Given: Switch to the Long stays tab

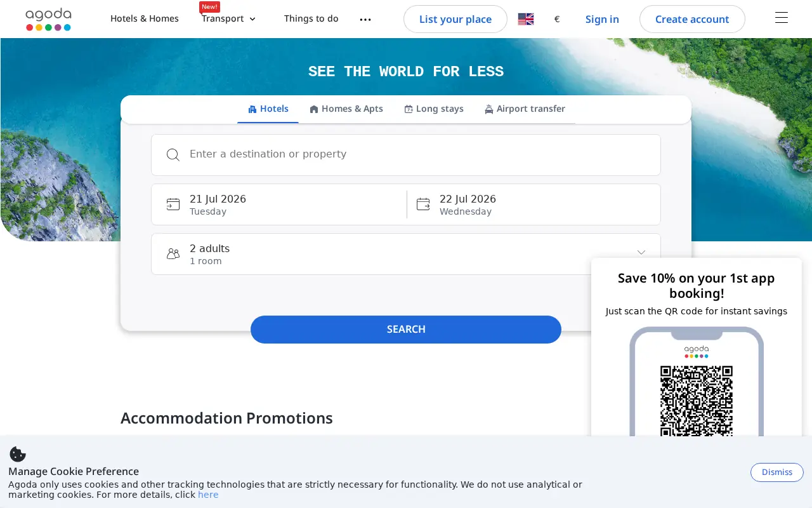Looking at the screenshot, I should pyautogui.click(x=434, y=109).
